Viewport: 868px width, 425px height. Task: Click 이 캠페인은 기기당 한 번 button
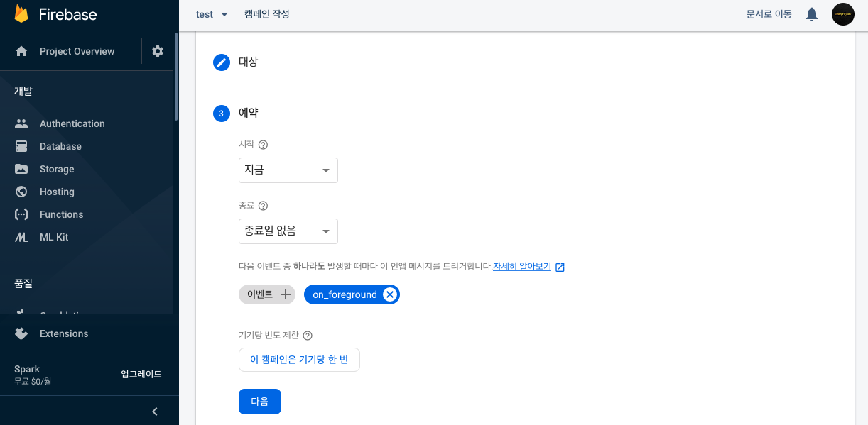point(299,360)
